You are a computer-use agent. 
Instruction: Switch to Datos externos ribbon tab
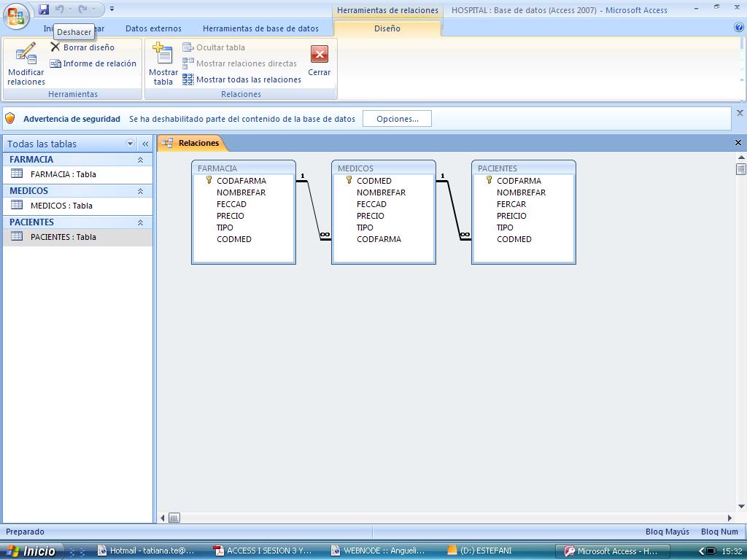point(153,28)
